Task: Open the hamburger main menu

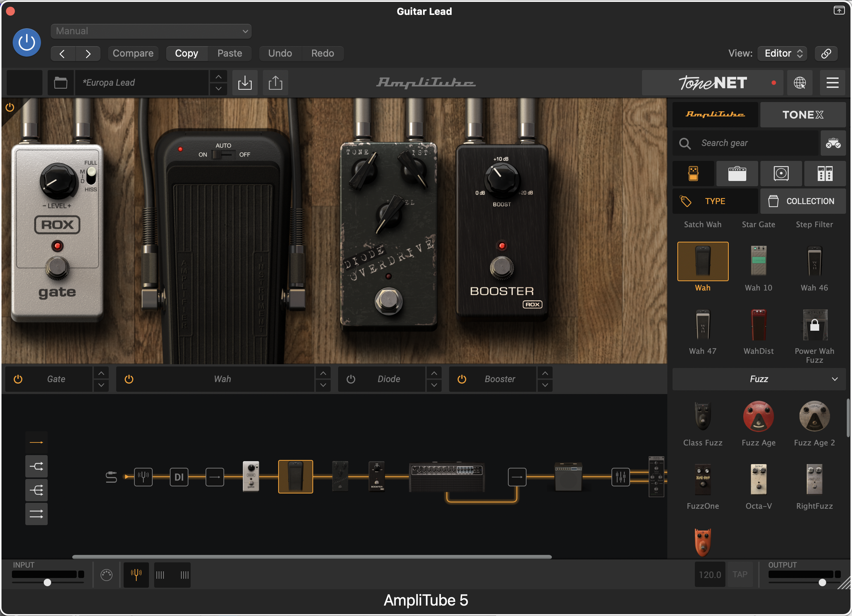Action: 833,83
